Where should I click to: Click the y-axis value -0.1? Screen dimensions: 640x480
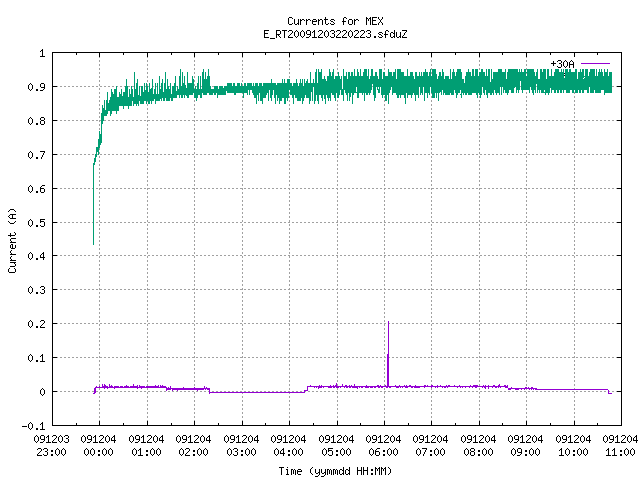[33, 426]
